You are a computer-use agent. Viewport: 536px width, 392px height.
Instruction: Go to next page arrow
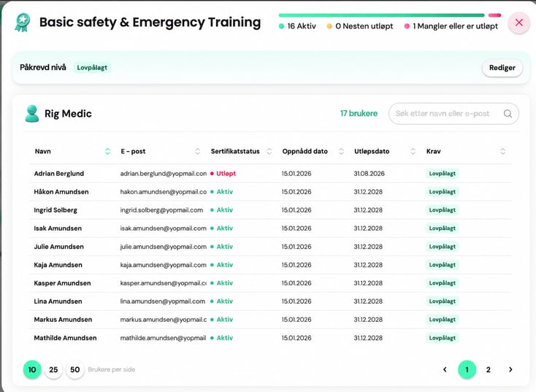510,369
